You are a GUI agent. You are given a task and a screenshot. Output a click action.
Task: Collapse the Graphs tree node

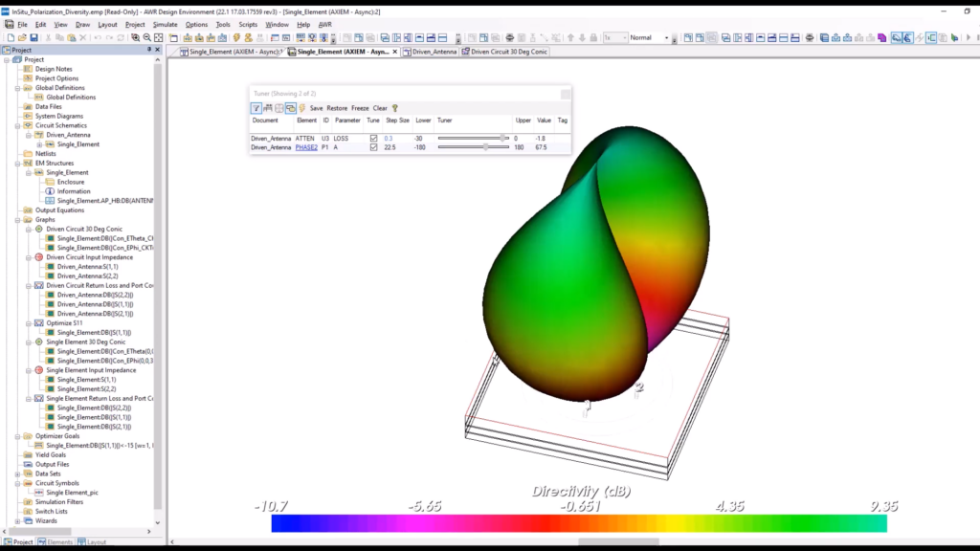pyautogui.click(x=17, y=220)
